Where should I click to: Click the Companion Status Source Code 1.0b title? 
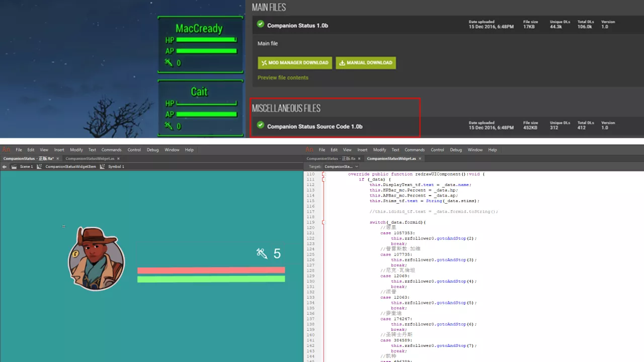[314, 126]
